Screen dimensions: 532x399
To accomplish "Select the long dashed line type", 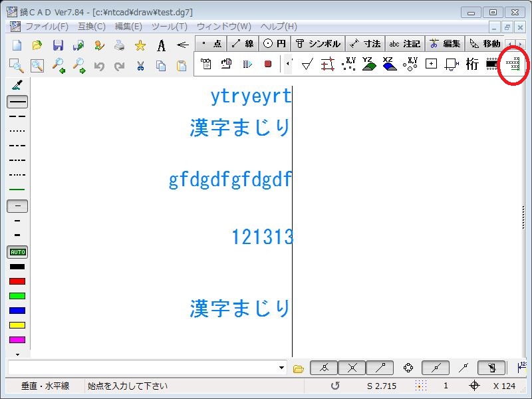I will (17, 116).
